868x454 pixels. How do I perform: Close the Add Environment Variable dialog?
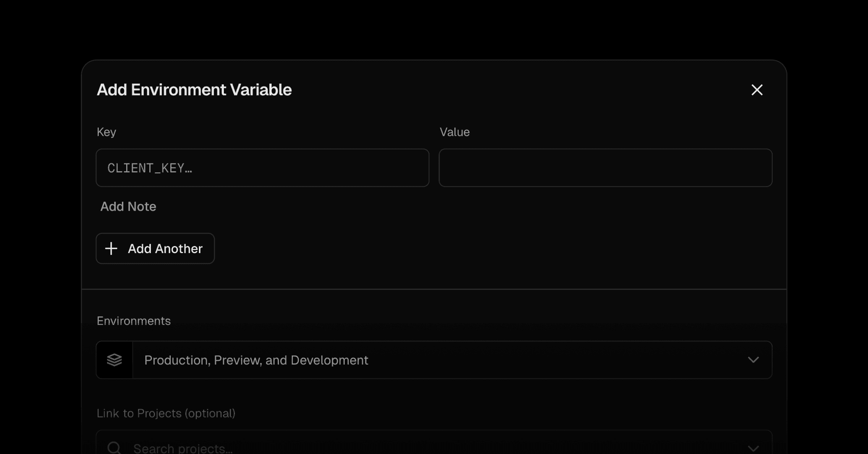(x=757, y=90)
